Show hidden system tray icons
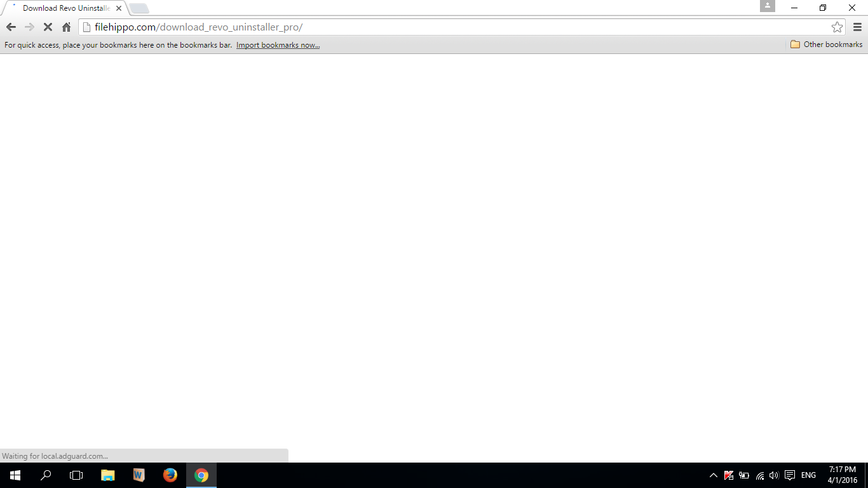The image size is (868, 488). pos(713,475)
